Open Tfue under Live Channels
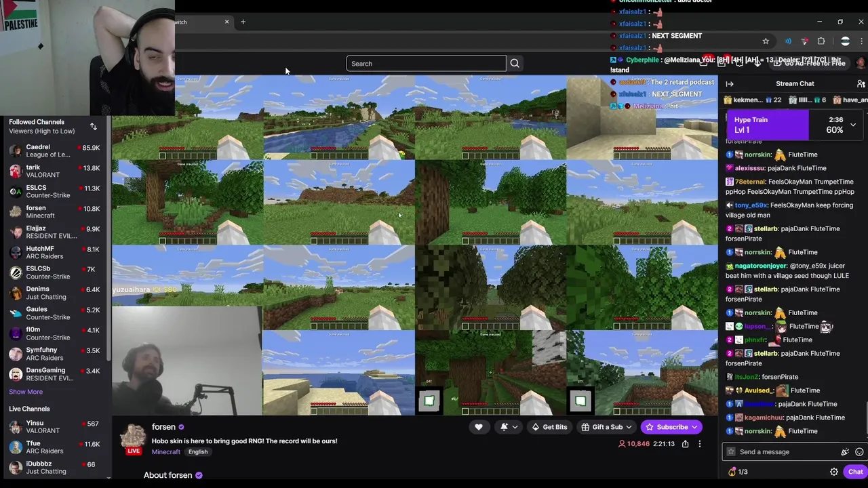The width and height of the screenshot is (868, 488). pyautogui.click(x=54, y=447)
